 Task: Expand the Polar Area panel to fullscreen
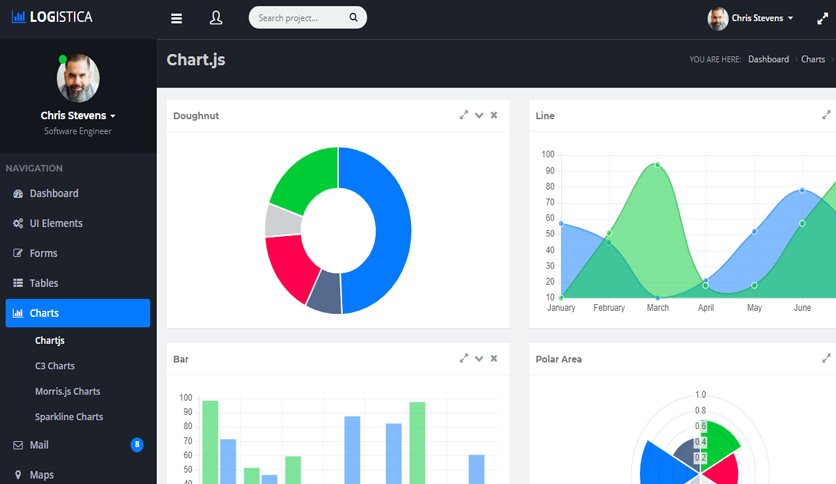(826, 358)
